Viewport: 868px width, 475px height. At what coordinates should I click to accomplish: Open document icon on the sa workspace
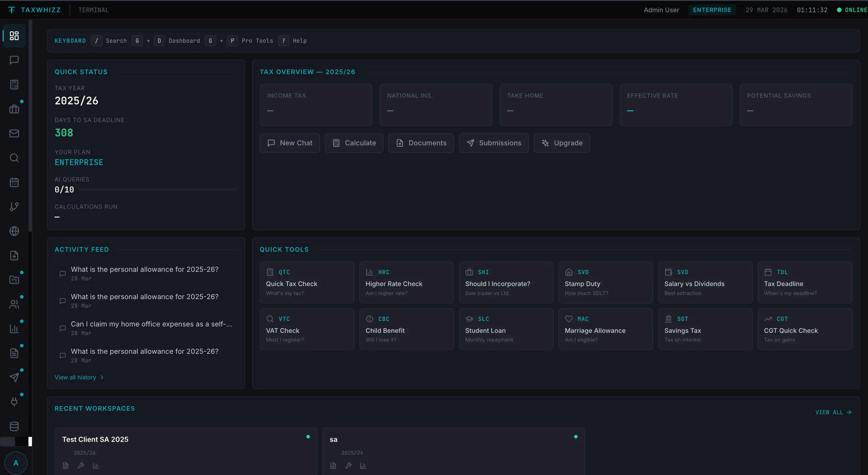[333, 466]
